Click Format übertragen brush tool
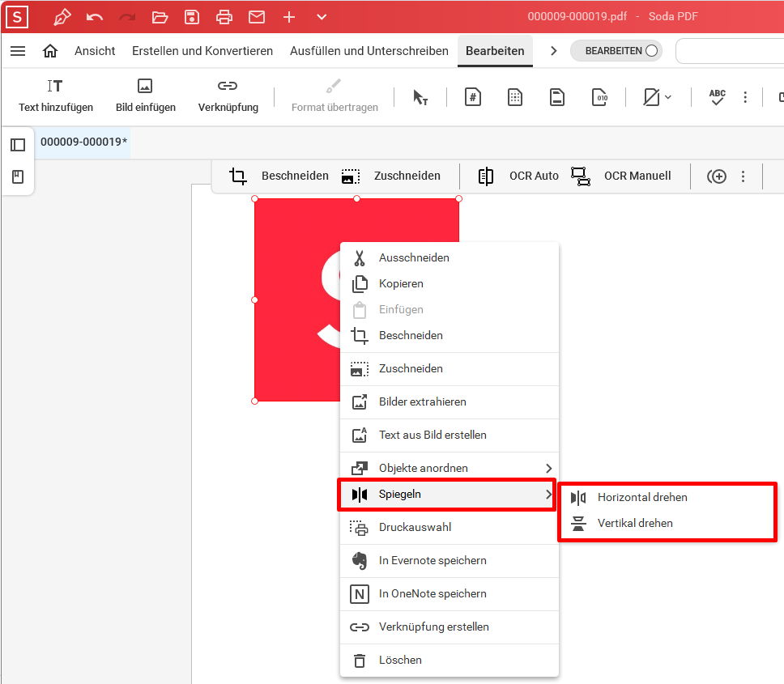784x684 pixels. click(x=334, y=96)
